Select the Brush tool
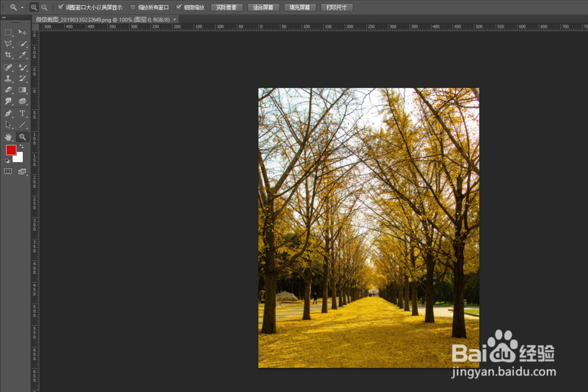 coord(22,68)
